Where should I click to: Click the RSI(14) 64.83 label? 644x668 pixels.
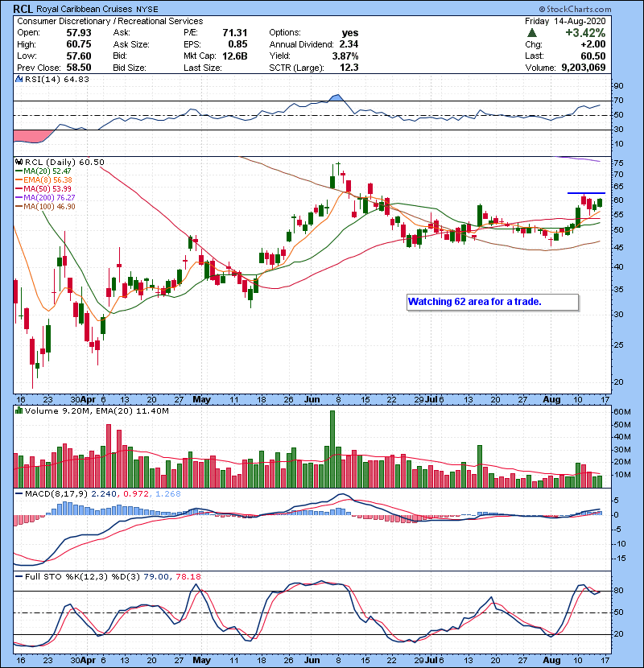(57, 79)
